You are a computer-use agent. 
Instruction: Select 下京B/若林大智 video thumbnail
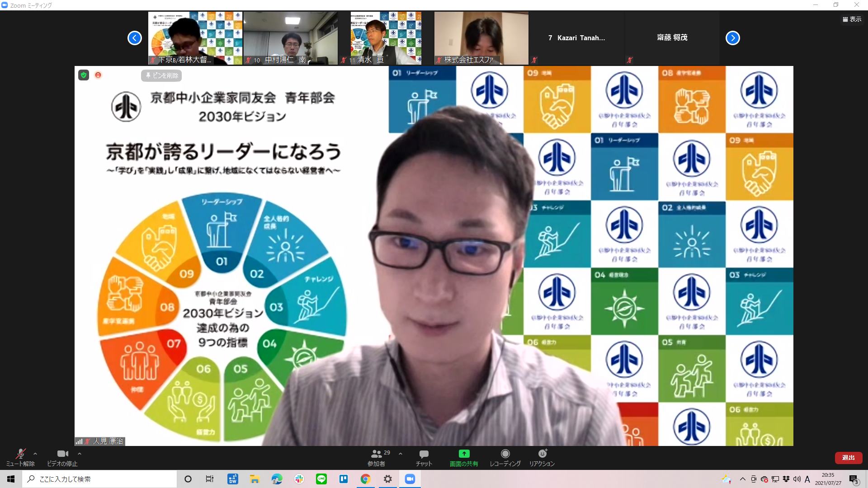[x=195, y=38]
